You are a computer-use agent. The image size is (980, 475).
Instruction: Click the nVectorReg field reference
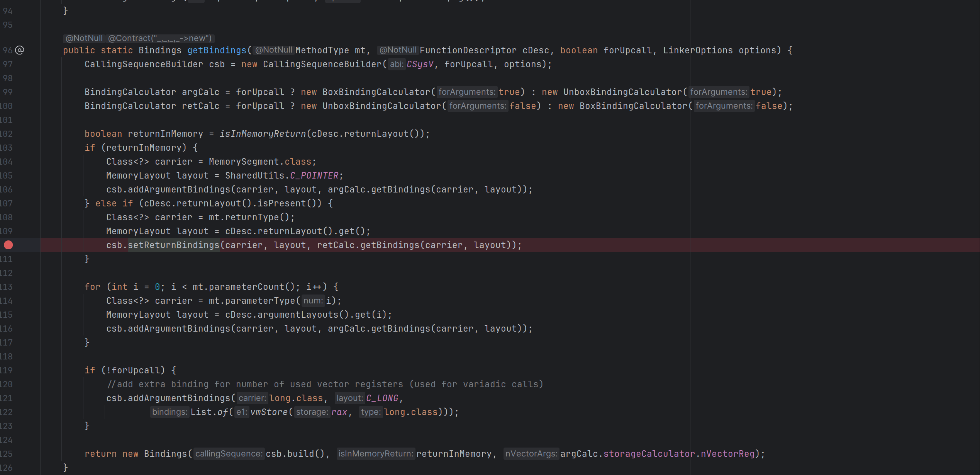click(x=727, y=454)
